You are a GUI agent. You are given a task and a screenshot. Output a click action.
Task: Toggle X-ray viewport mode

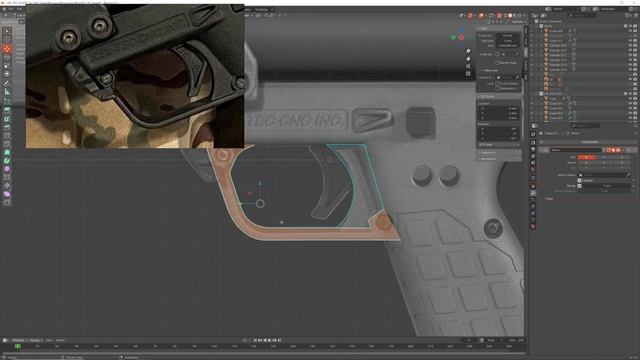(499, 16)
